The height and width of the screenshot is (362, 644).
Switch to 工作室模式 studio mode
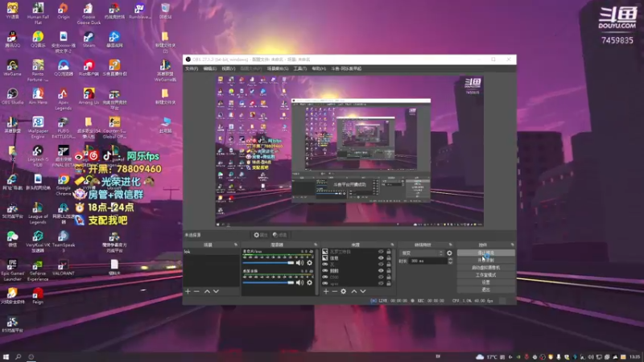coord(486,275)
